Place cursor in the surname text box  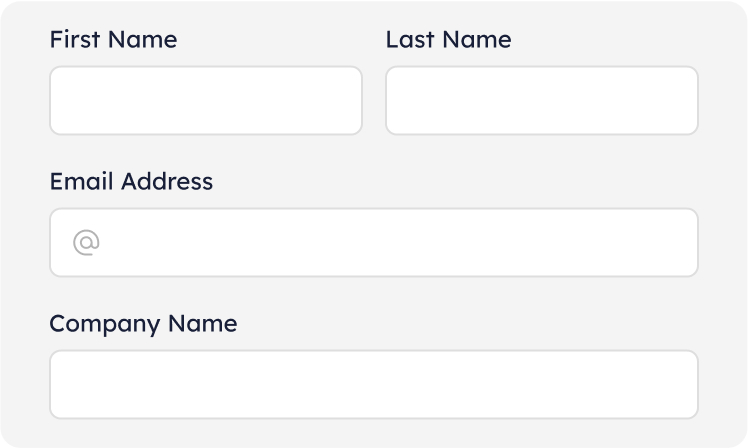click(541, 100)
